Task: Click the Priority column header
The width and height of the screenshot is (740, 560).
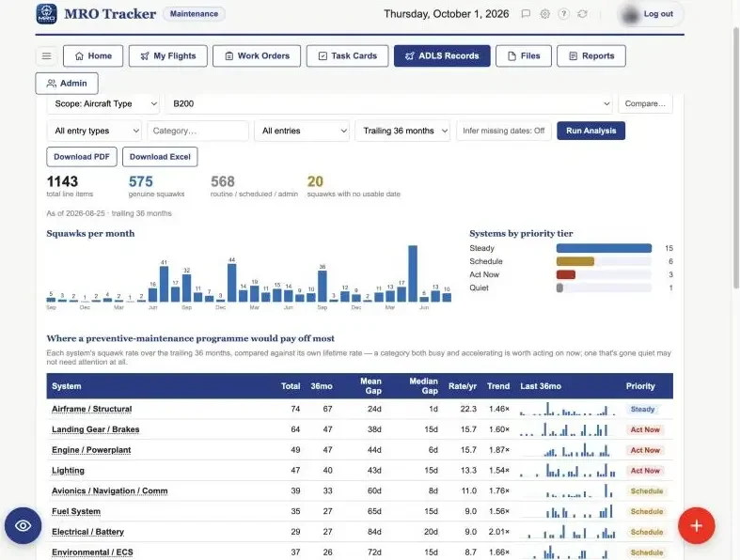Action: click(640, 386)
